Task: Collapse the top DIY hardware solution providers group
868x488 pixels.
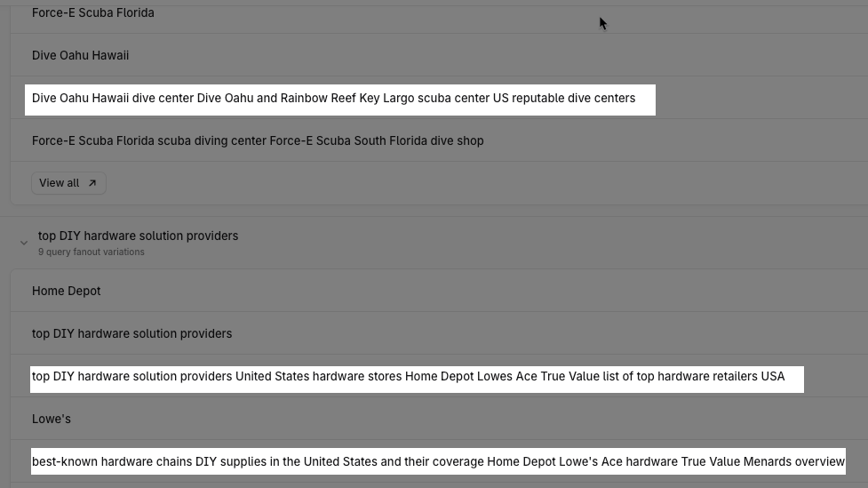Action: point(24,243)
